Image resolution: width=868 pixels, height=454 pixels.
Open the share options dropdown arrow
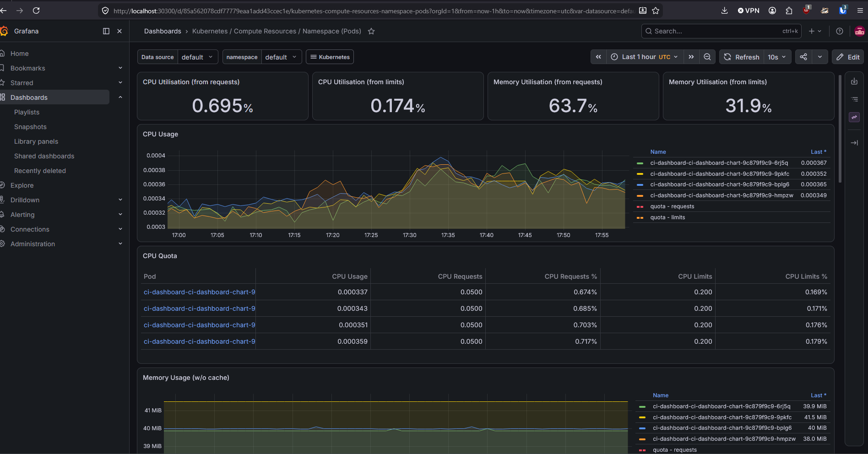click(820, 57)
